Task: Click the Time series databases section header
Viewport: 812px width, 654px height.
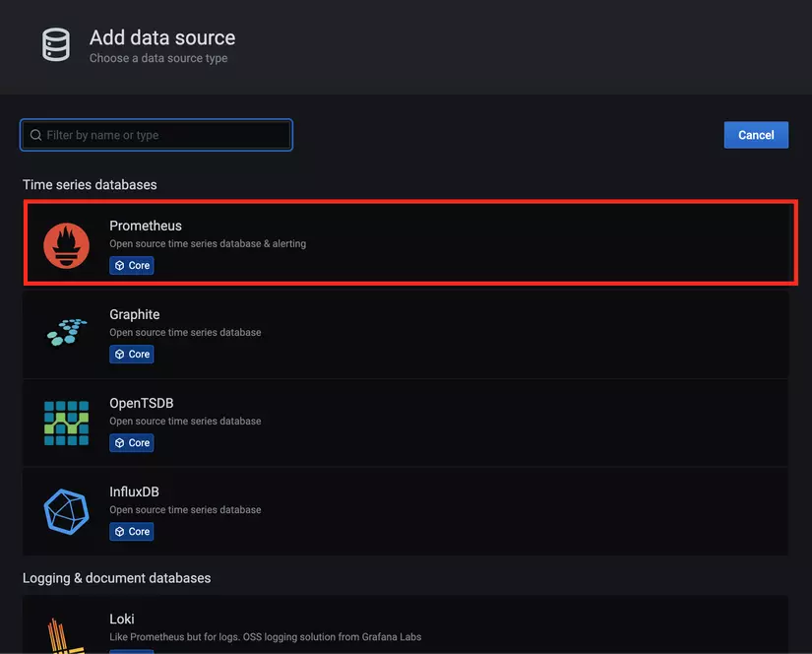Action: [90, 184]
